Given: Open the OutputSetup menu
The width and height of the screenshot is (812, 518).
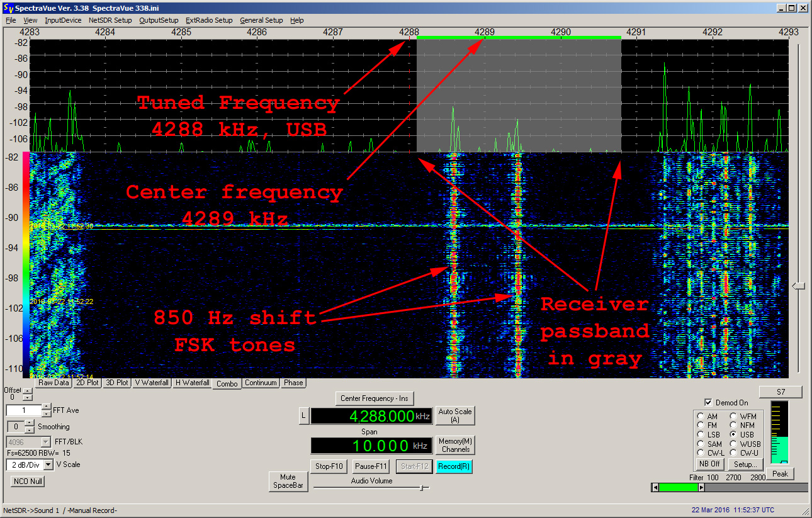Looking at the screenshot, I should (x=159, y=20).
